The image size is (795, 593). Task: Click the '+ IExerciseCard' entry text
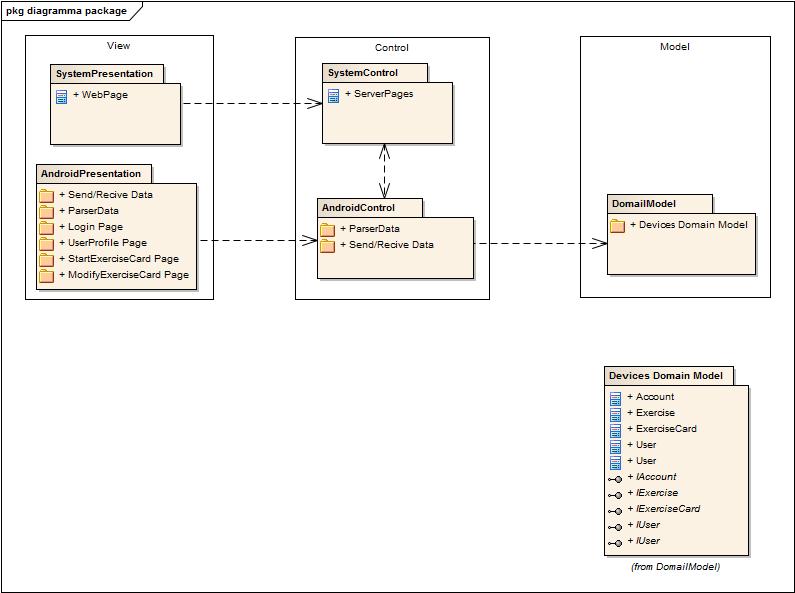click(664, 509)
